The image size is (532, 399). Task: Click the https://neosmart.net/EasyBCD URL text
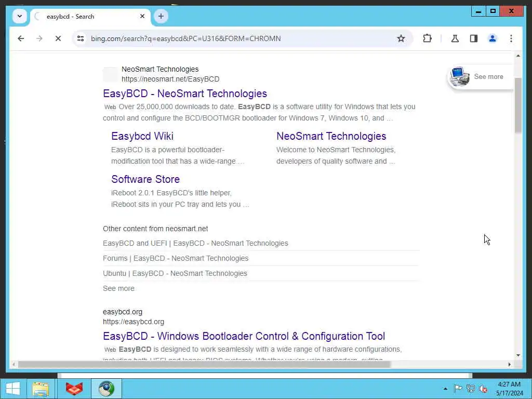pyautogui.click(x=170, y=79)
